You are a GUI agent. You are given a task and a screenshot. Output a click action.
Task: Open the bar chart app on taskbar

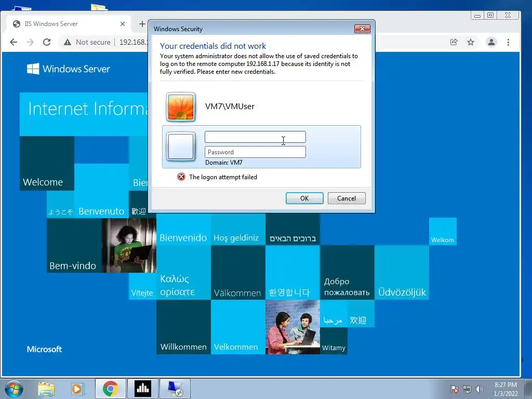142,389
